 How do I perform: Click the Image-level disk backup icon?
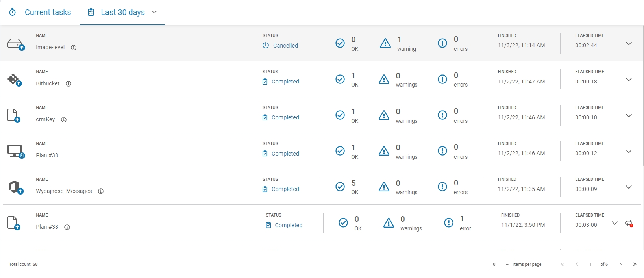(x=16, y=44)
